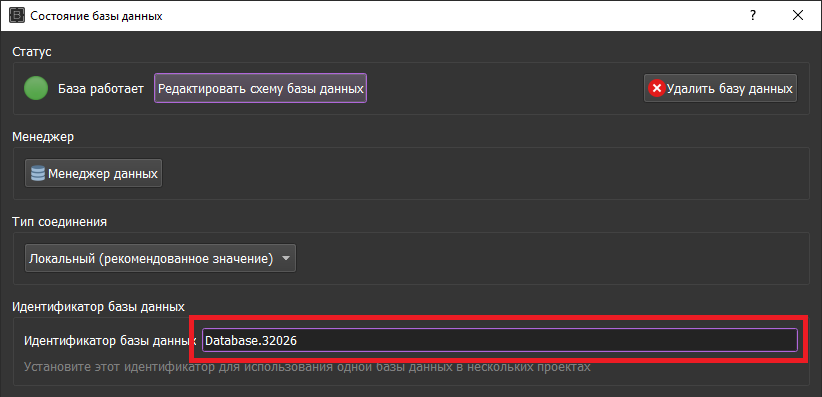Click the hint text Установите этот идентификатор

coord(307,367)
